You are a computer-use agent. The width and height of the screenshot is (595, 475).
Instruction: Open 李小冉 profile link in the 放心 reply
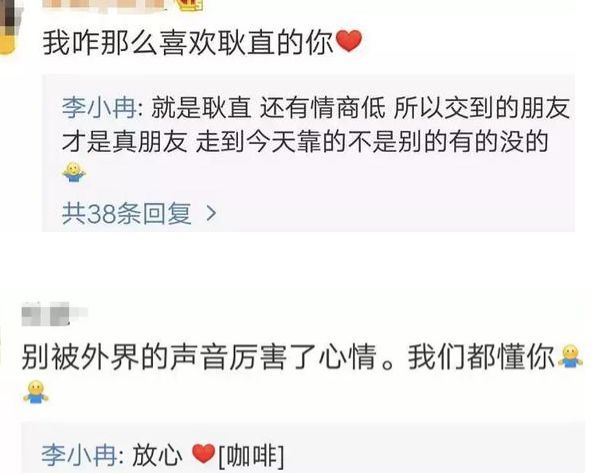[x=79, y=455]
